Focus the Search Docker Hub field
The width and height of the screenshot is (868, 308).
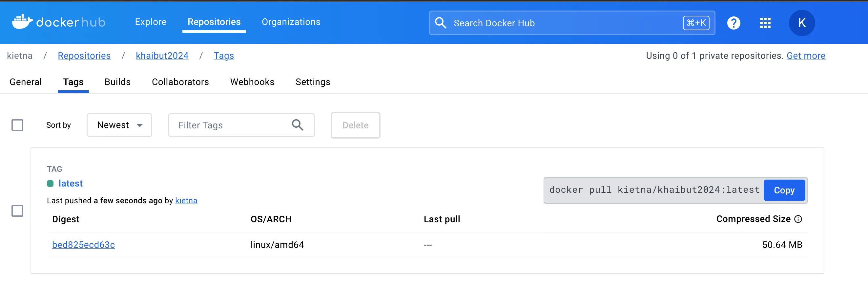tap(572, 23)
